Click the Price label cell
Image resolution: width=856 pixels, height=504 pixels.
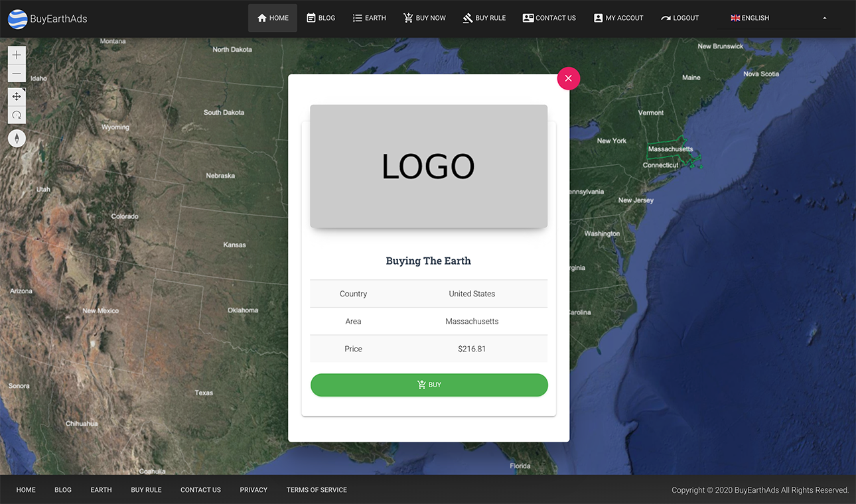(x=353, y=349)
